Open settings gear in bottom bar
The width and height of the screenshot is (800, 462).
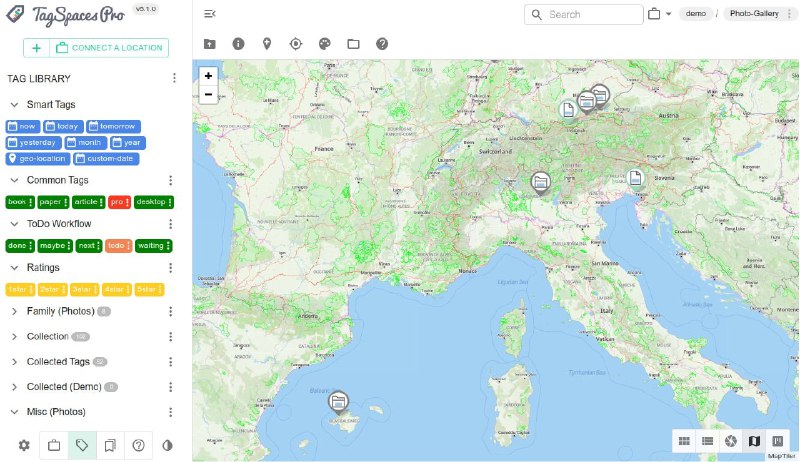(24, 445)
